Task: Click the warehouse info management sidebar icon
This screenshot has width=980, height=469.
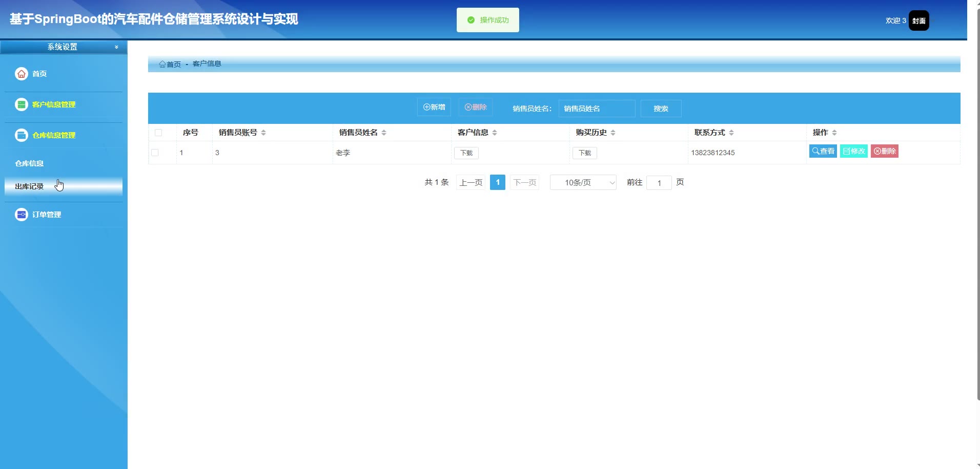Action: click(22, 135)
